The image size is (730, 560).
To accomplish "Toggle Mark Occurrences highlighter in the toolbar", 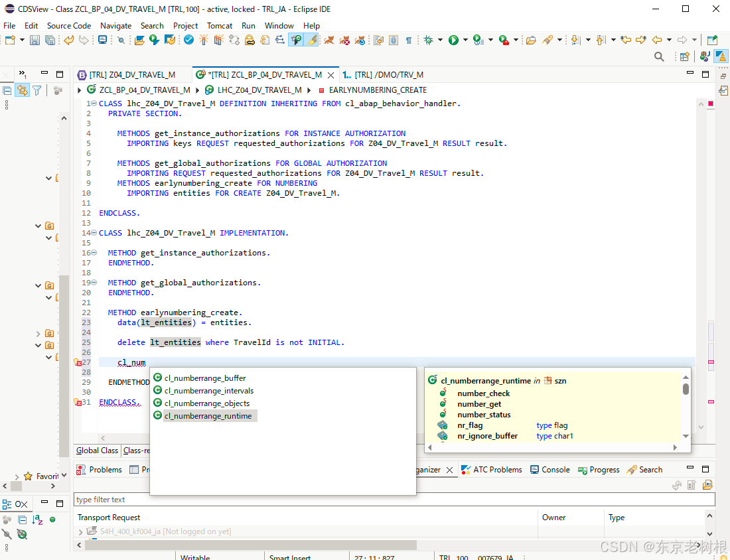I will (310, 40).
